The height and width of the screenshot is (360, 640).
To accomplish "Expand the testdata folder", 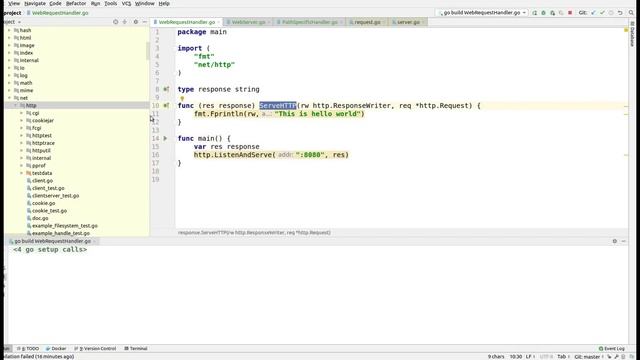I will 22,173.
